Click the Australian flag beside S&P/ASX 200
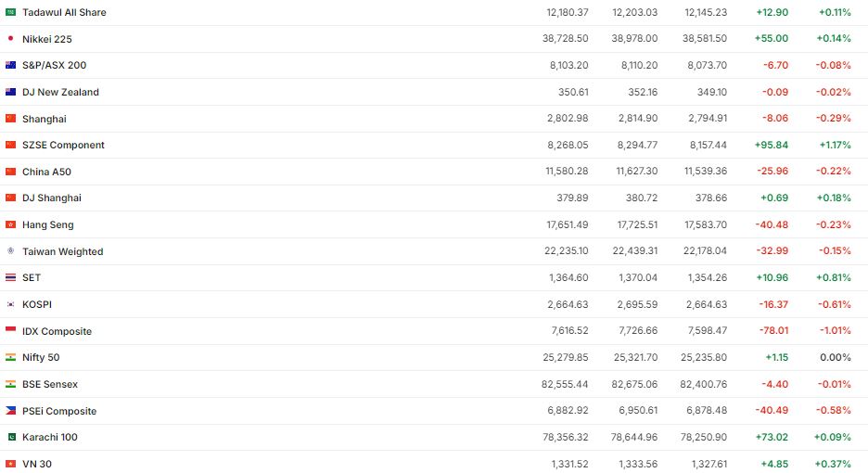 10,66
